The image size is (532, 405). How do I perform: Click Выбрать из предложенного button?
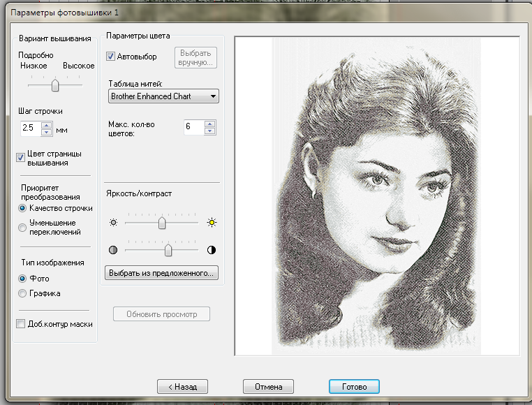pyautogui.click(x=162, y=272)
